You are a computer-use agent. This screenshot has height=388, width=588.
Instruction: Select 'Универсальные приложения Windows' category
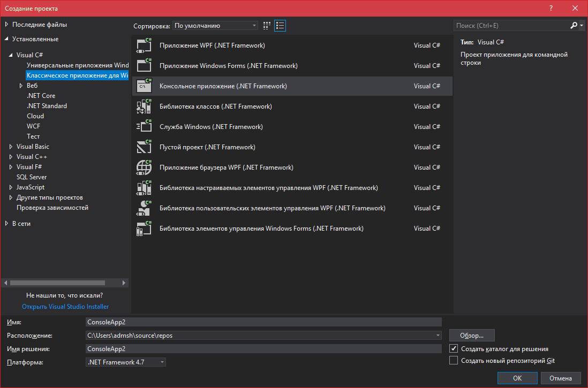point(77,65)
